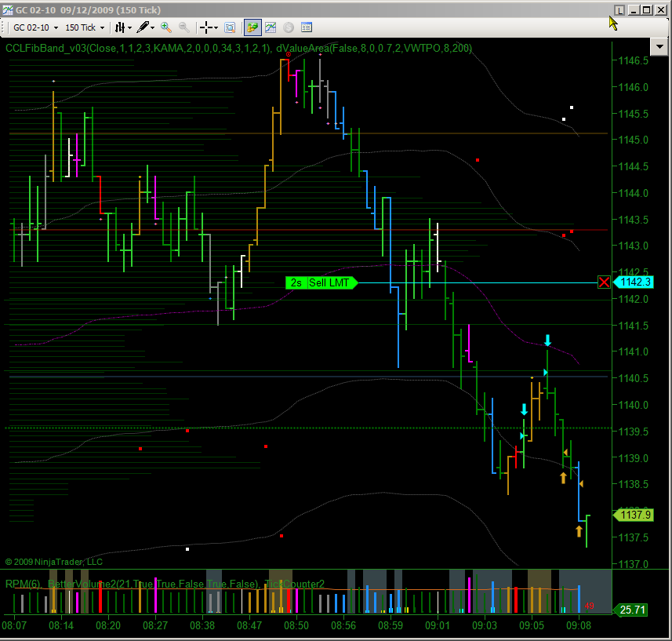Open the Indicators chart icon
The width and height of the screenshot is (672, 641).
click(x=271, y=28)
